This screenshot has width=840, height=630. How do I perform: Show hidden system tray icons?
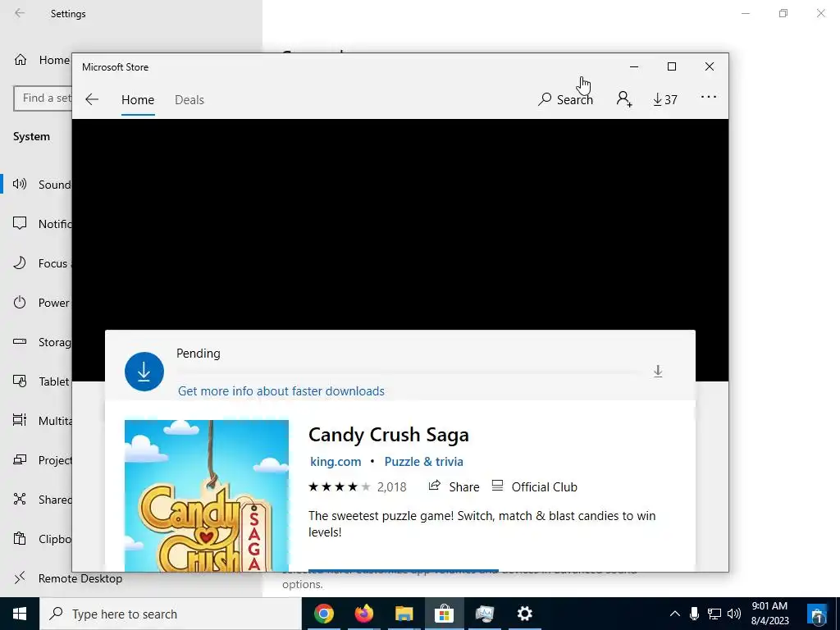coord(675,614)
